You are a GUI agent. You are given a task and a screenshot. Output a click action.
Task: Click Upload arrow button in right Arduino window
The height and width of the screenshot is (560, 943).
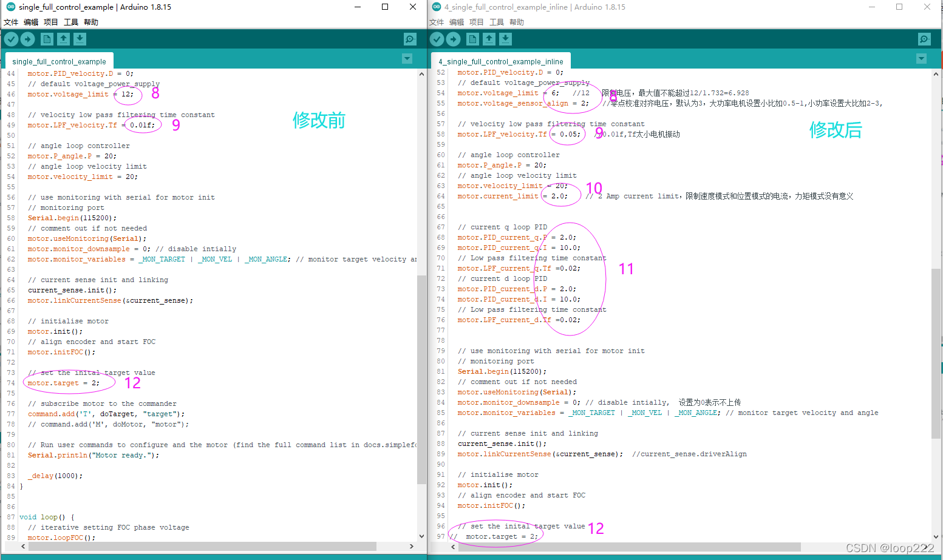point(454,39)
